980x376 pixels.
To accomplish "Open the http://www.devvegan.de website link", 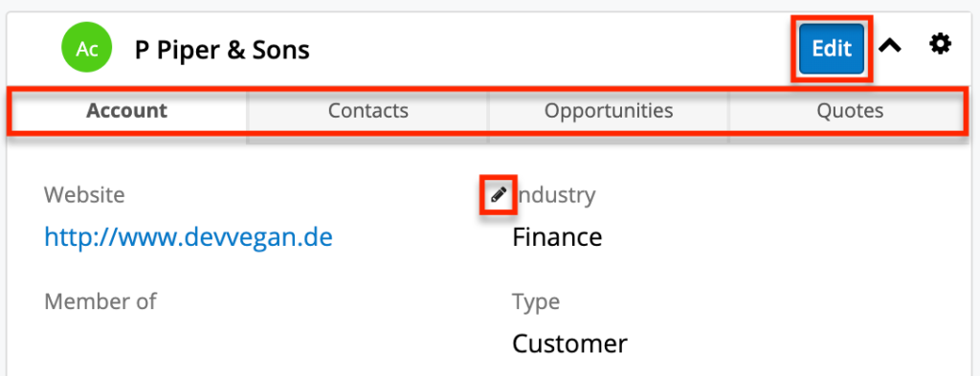I will 189,237.
